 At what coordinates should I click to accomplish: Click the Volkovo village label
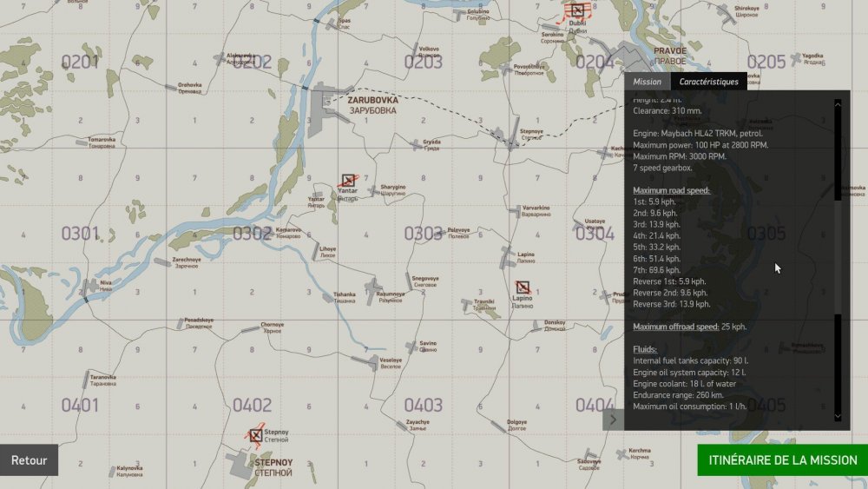pos(429,52)
